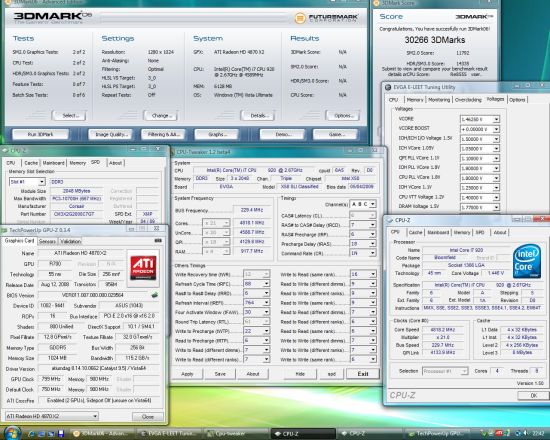
Task: Open the memory slot selection dropdown in CPU-Z
Action: pyautogui.click(x=42, y=182)
